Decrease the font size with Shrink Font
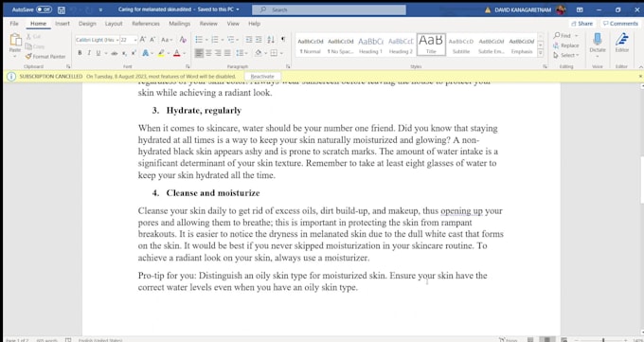 click(x=152, y=40)
